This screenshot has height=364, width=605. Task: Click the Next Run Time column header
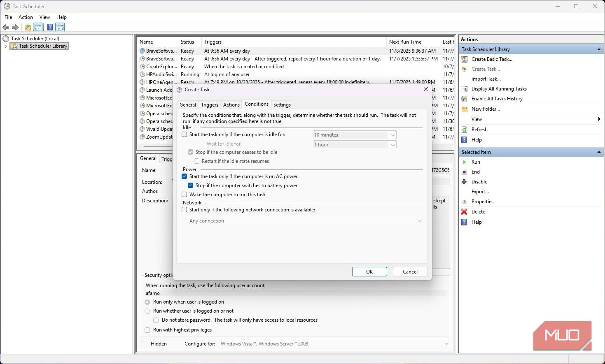click(x=413, y=42)
